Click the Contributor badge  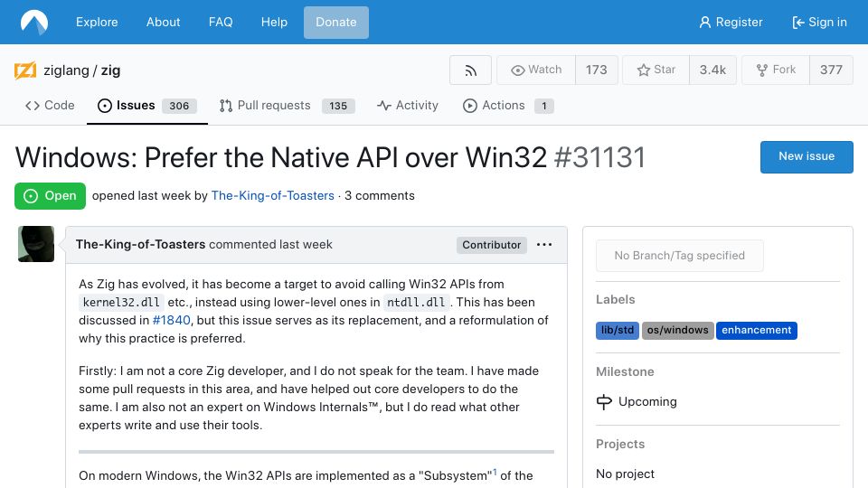(492, 245)
